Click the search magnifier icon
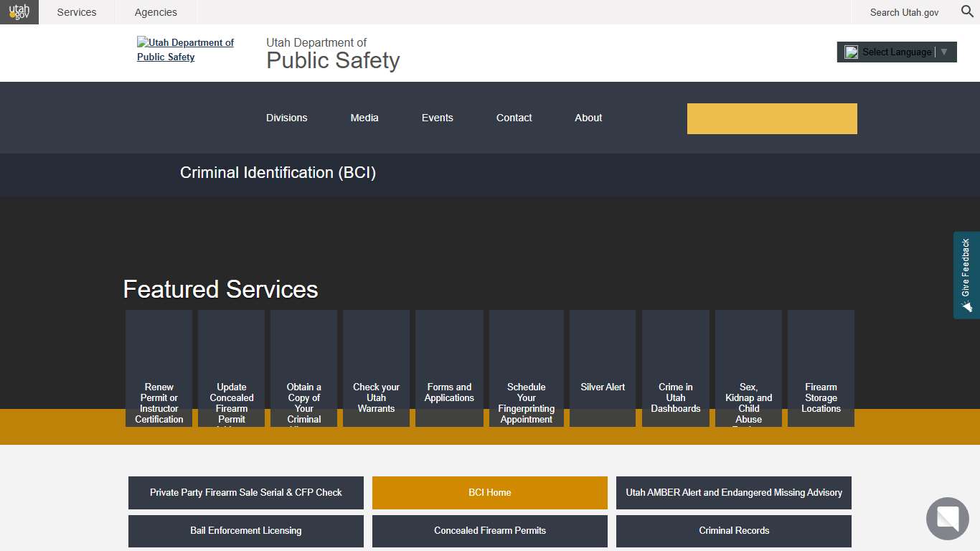Image resolution: width=980 pixels, height=551 pixels. [966, 12]
